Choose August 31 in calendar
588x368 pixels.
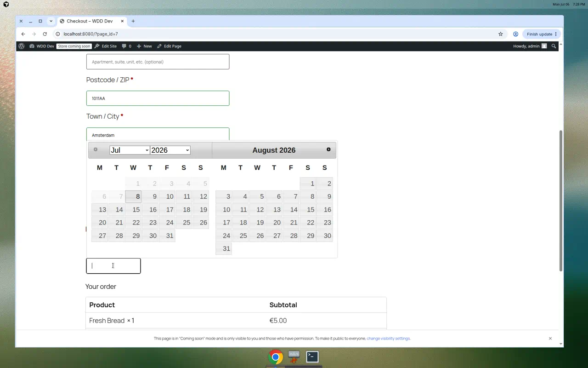pos(224,248)
